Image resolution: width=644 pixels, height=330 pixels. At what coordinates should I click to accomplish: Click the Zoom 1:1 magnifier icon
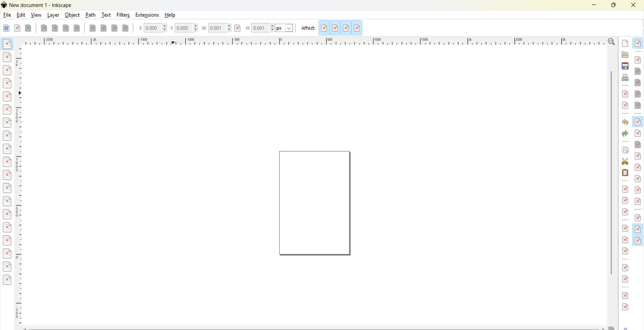click(x=611, y=42)
